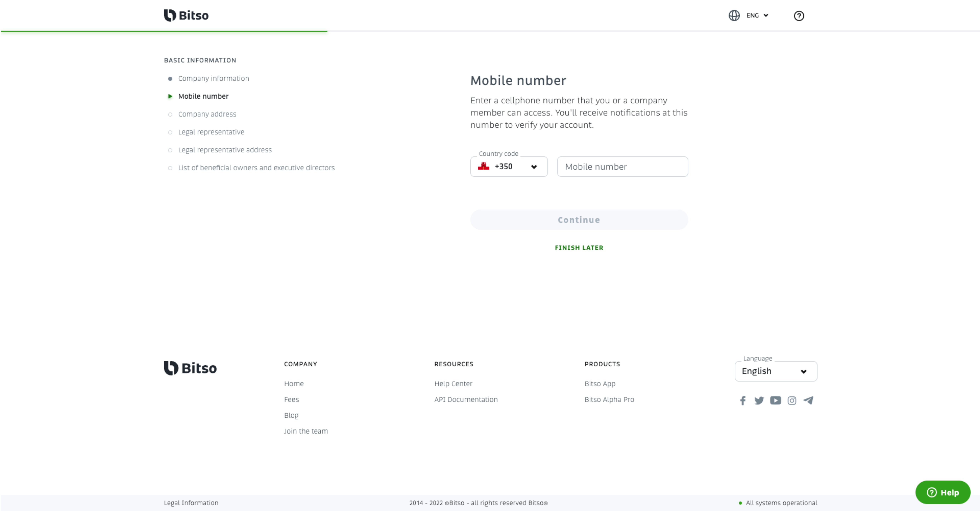
Task: Click the globe language icon
Action: pos(734,16)
